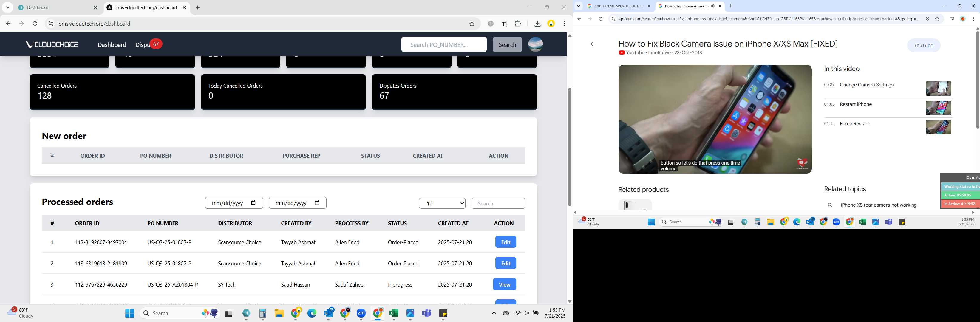Click the back arrow beside the video title
Viewport: 980px width, 322px height.
pos(593,44)
